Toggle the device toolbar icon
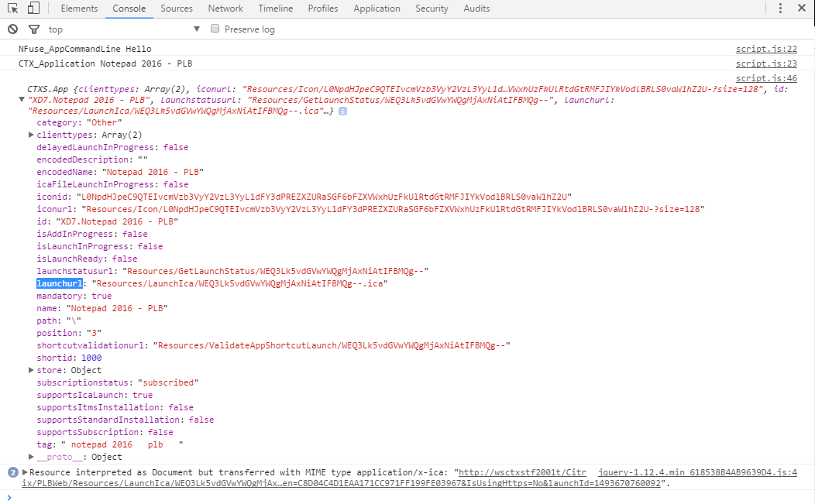Viewport: 815px width, 504px height. pyautogui.click(x=33, y=9)
